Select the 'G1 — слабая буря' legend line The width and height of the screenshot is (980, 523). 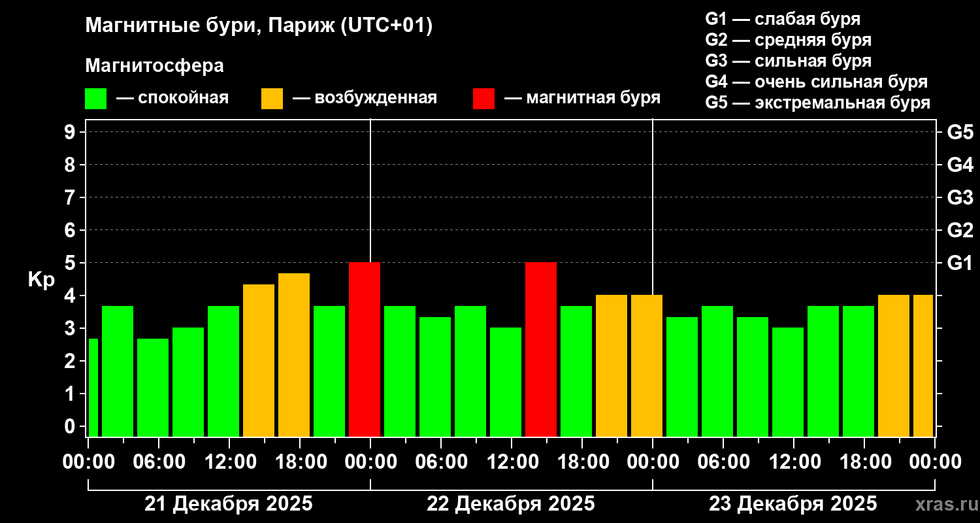click(783, 18)
